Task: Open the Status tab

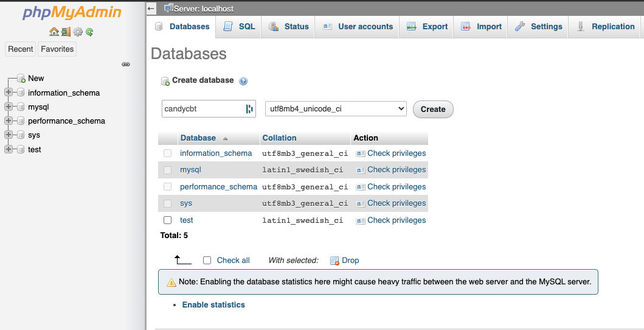Action: click(x=288, y=27)
